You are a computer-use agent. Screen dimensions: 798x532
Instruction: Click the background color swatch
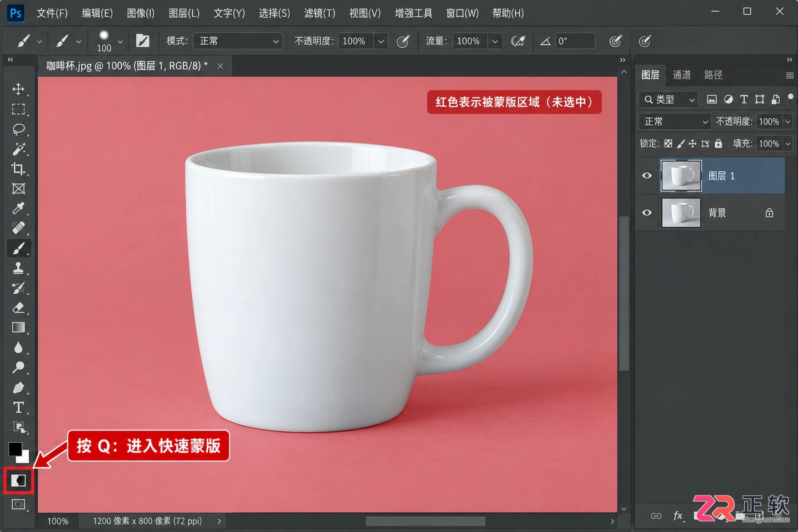(25, 459)
